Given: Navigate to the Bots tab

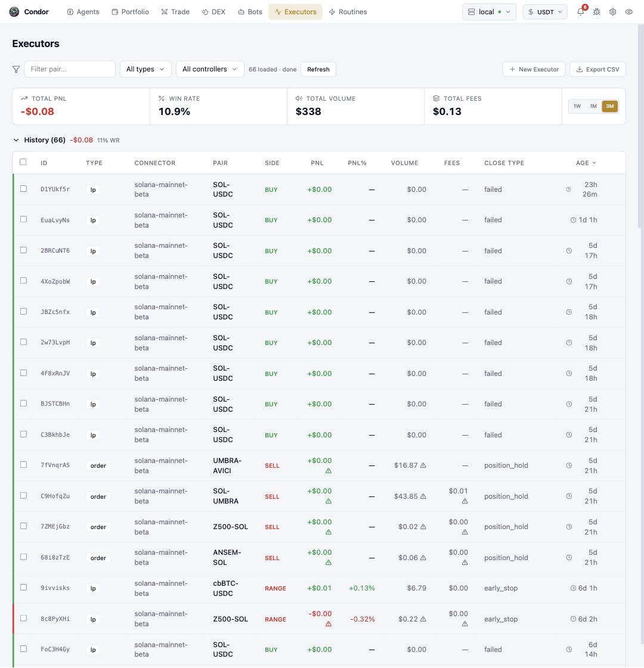Looking at the screenshot, I should 250,12.
